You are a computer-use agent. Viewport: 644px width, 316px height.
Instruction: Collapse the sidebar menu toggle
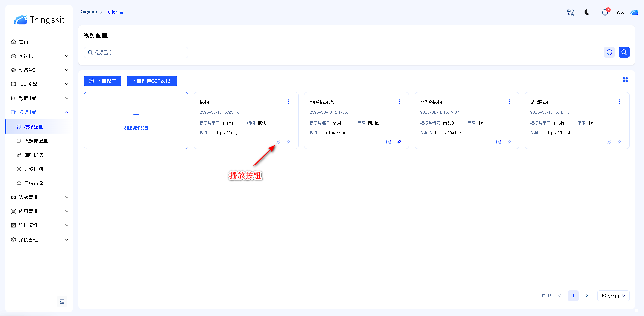[x=62, y=302]
